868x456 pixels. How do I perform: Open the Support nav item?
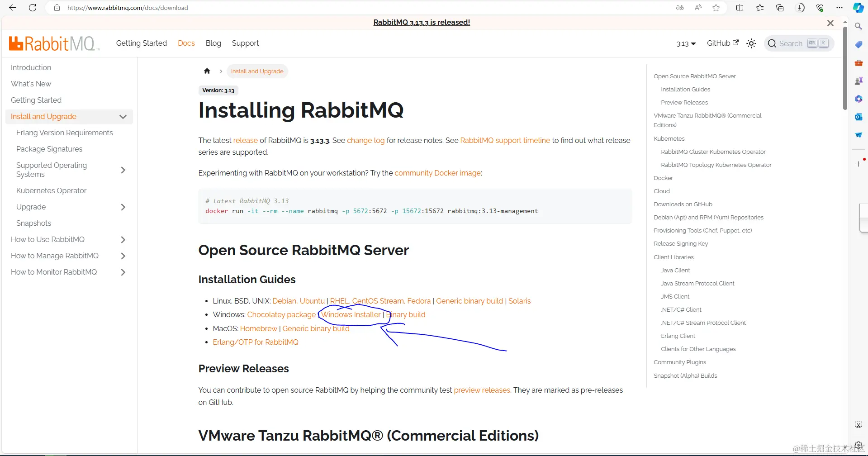coord(246,43)
